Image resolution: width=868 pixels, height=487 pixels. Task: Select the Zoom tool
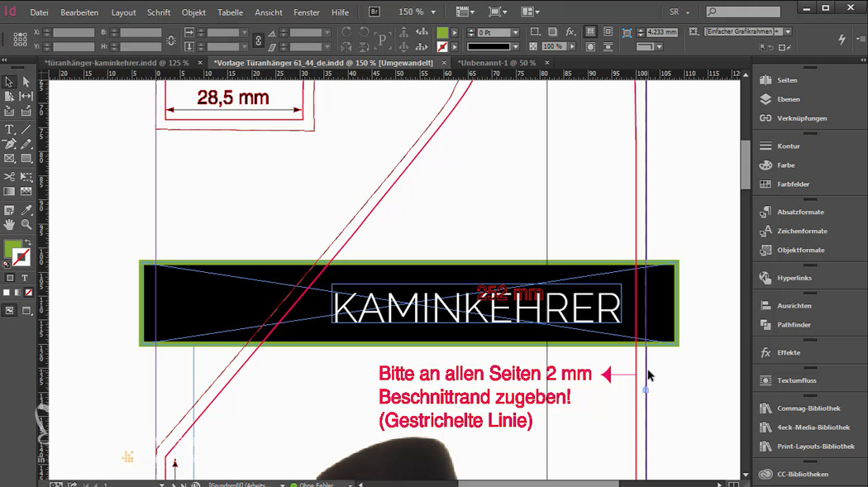pos(26,225)
